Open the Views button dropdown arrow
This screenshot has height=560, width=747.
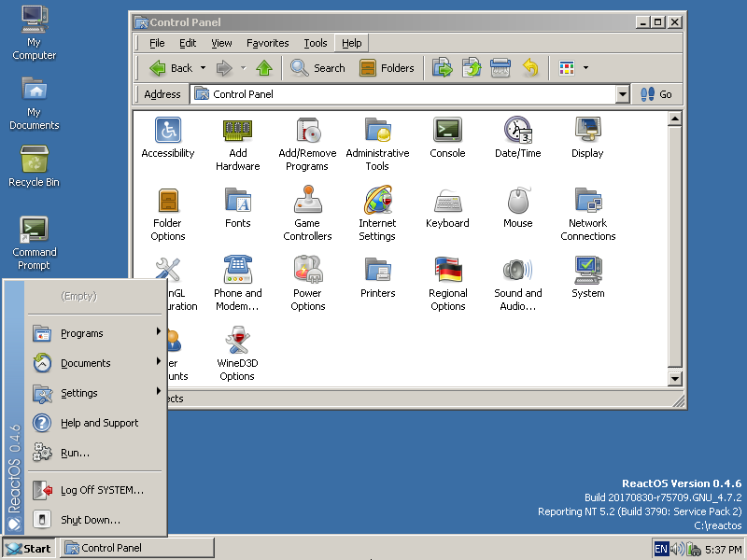[585, 68]
